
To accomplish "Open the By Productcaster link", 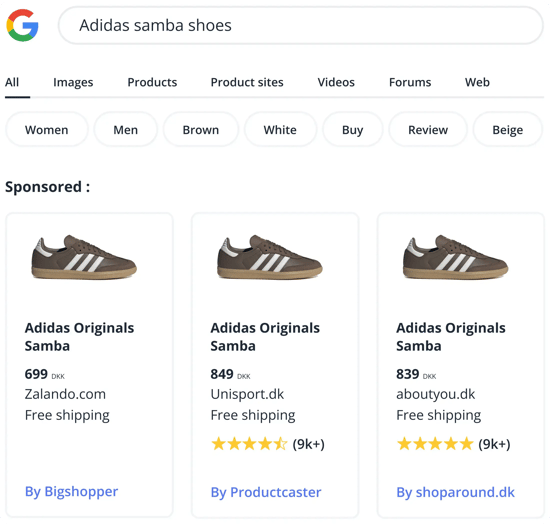I will coord(266,492).
